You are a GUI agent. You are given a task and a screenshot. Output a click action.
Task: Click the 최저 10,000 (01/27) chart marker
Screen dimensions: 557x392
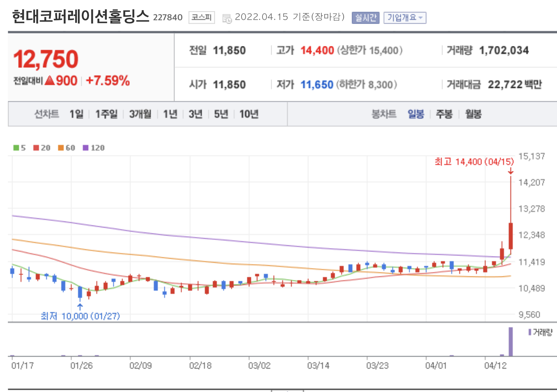click(80, 316)
